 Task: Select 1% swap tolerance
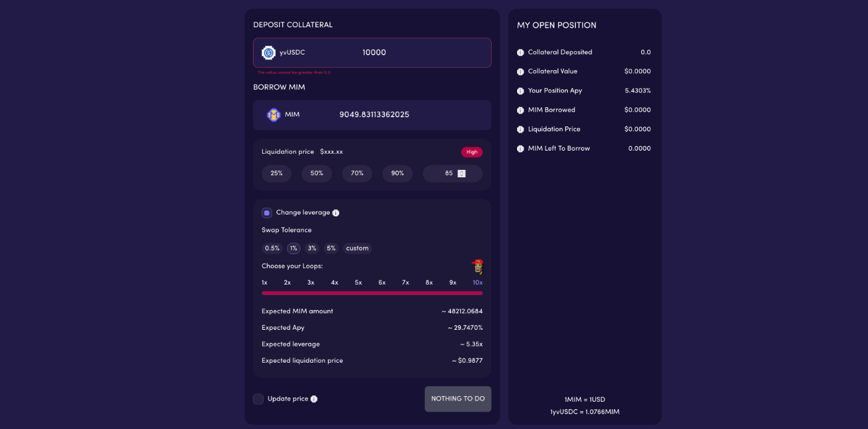tap(293, 248)
